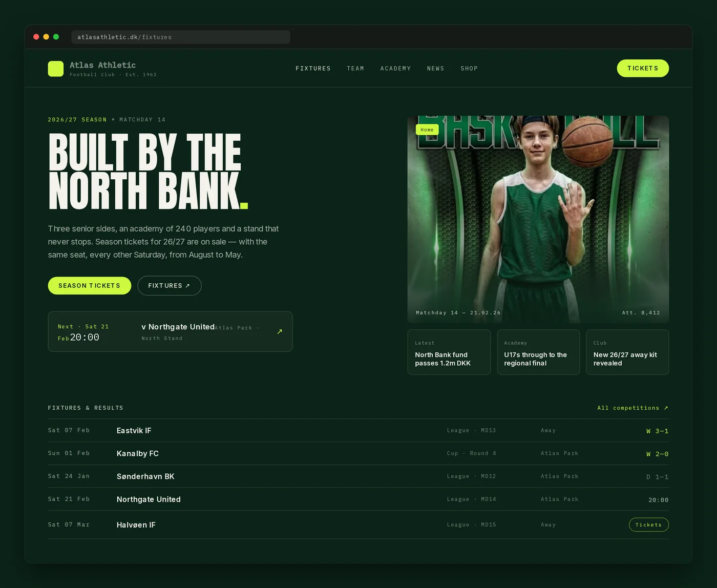The width and height of the screenshot is (717, 588).
Task: Click Northgate United in the fixtures list
Action: point(149,499)
